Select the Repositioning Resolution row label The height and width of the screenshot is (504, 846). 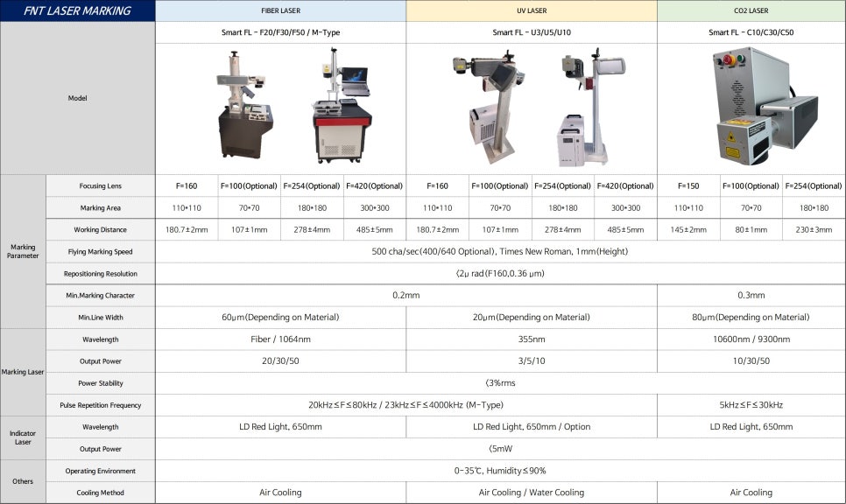pyautogui.click(x=101, y=274)
